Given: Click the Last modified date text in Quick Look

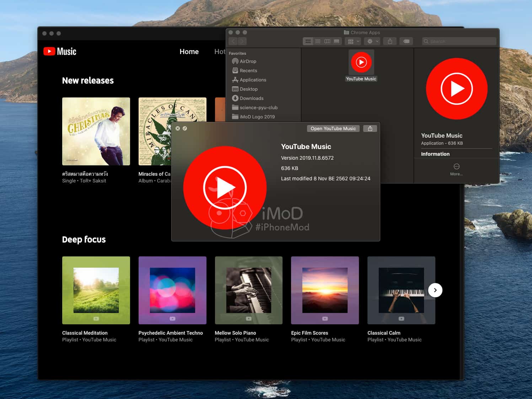Looking at the screenshot, I should tap(326, 179).
